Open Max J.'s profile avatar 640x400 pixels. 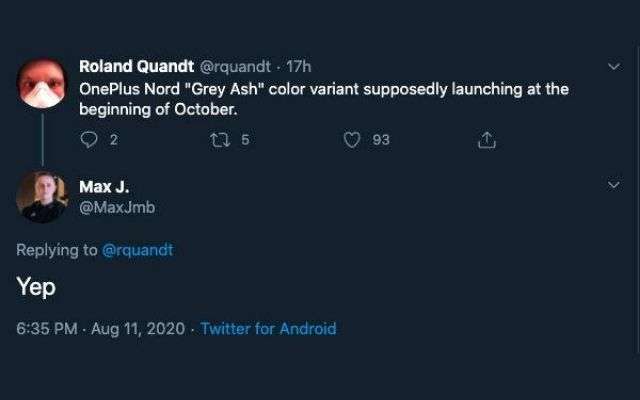(42, 197)
